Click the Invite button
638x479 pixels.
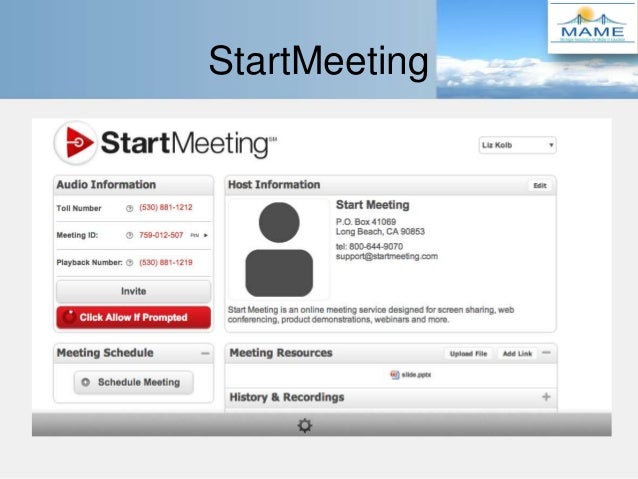133,291
